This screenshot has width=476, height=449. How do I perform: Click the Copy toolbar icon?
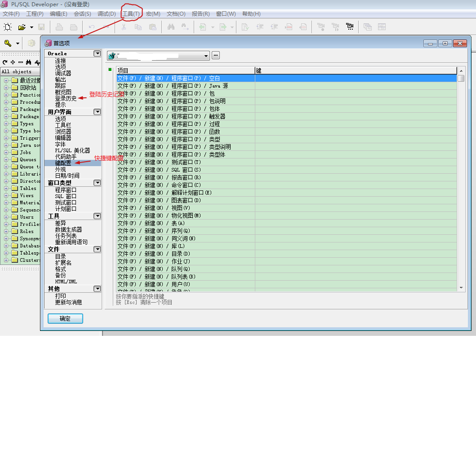point(138,27)
